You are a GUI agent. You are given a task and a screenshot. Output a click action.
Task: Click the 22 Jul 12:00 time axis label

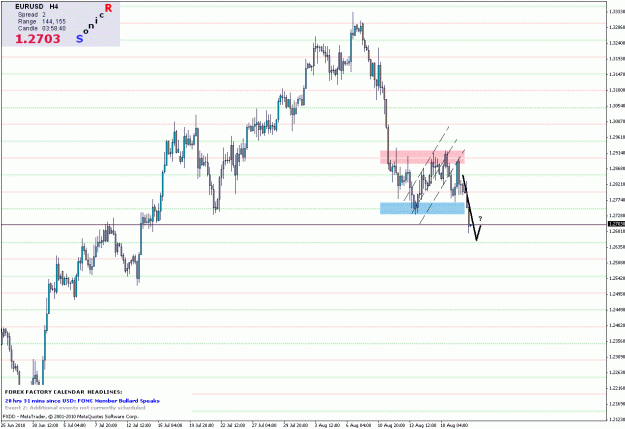pyautogui.click(x=233, y=425)
